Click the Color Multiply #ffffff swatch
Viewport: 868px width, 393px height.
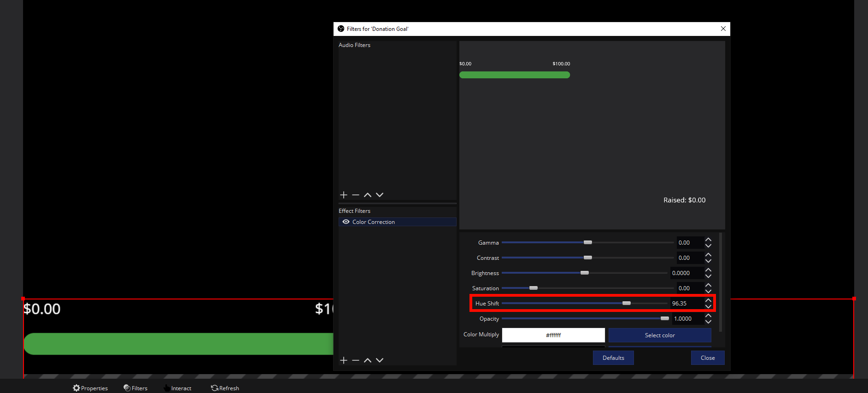point(553,335)
